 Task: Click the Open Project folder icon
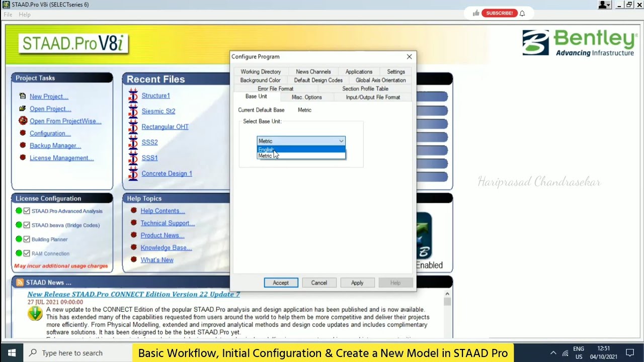(23, 109)
